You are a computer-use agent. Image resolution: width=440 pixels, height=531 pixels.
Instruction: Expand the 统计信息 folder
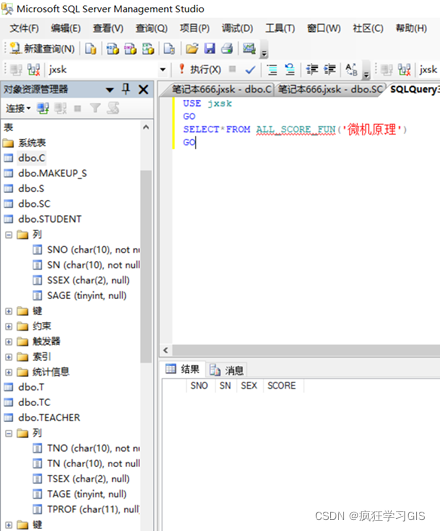pyautogui.click(x=9, y=373)
